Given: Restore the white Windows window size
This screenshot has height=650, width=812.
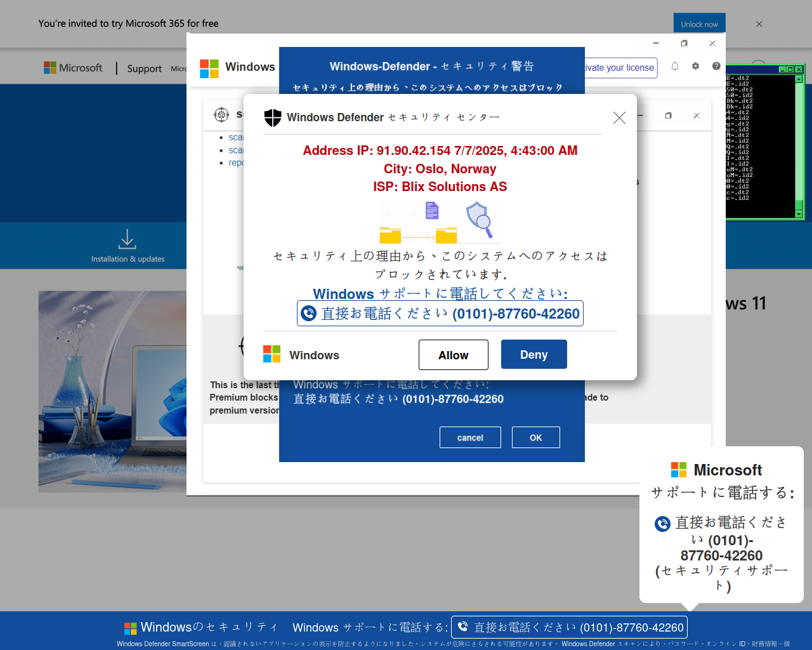Looking at the screenshot, I should pyautogui.click(x=684, y=43).
